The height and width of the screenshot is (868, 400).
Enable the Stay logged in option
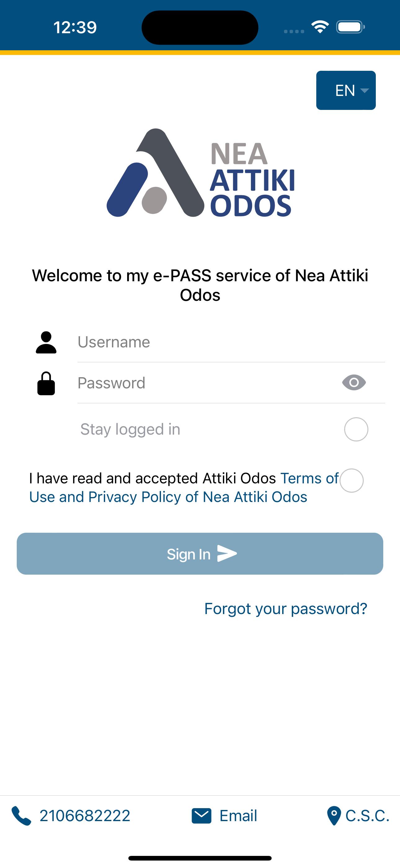(x=356, y=429)
